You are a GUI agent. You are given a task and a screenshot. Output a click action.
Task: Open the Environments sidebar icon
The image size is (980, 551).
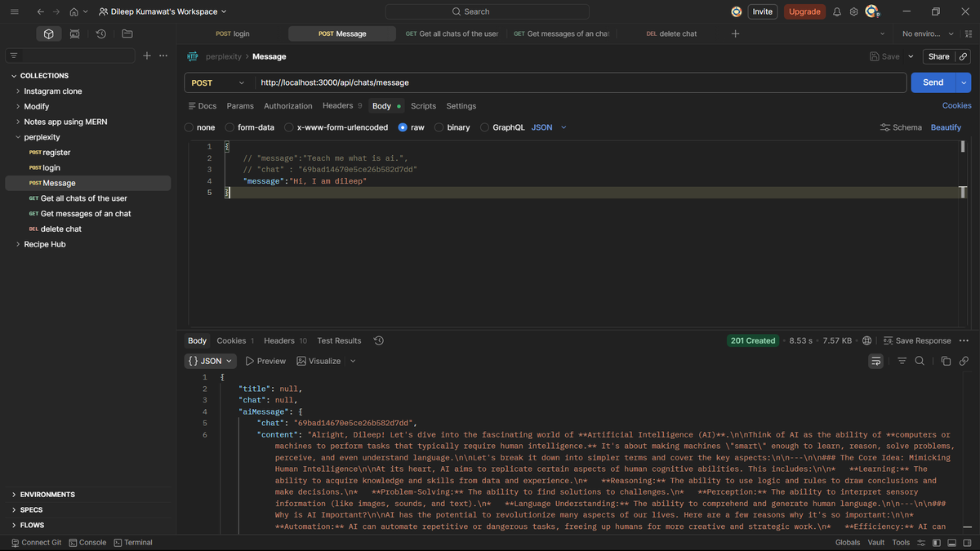(x=75, y=33)
